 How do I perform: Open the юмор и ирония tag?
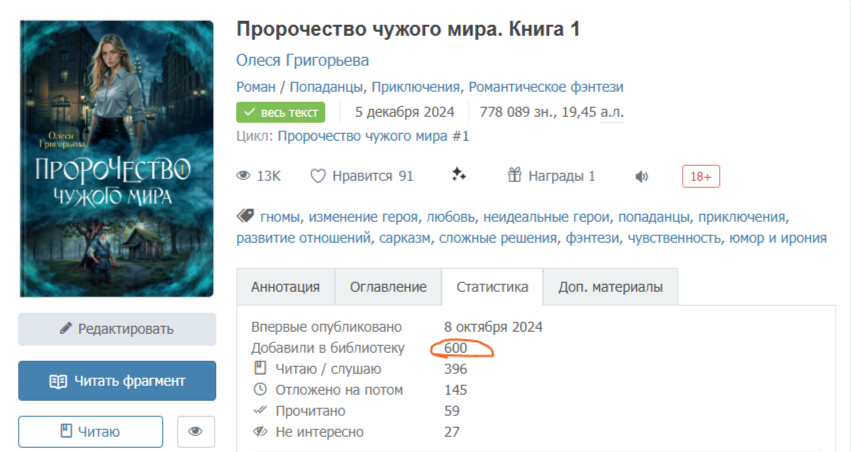(x=778, y=238)
